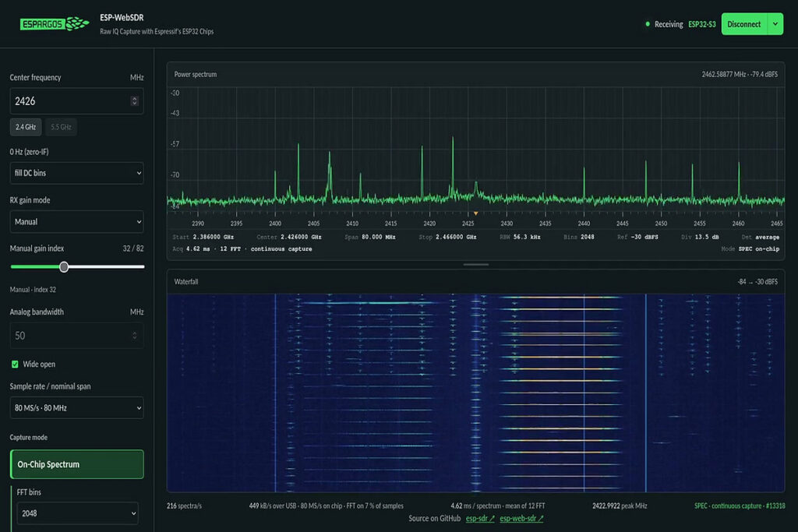Open external link icon beside esp-web-sdr
The height and width of the screenshot is (532, 798).
541,518
